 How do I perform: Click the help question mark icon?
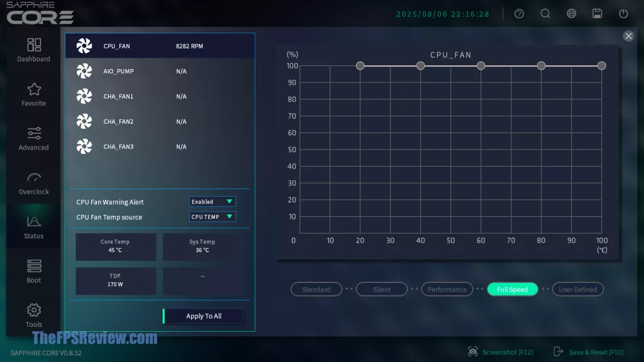point(519,14)
